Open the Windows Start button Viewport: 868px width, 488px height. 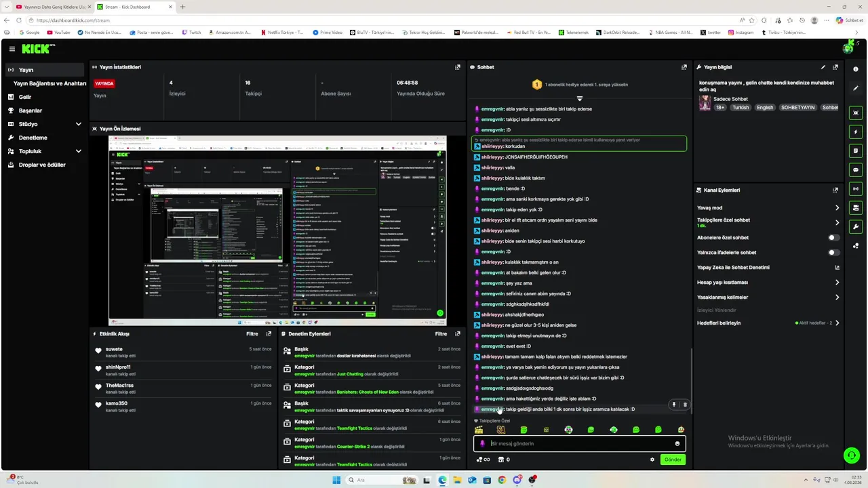pos(336,480)
